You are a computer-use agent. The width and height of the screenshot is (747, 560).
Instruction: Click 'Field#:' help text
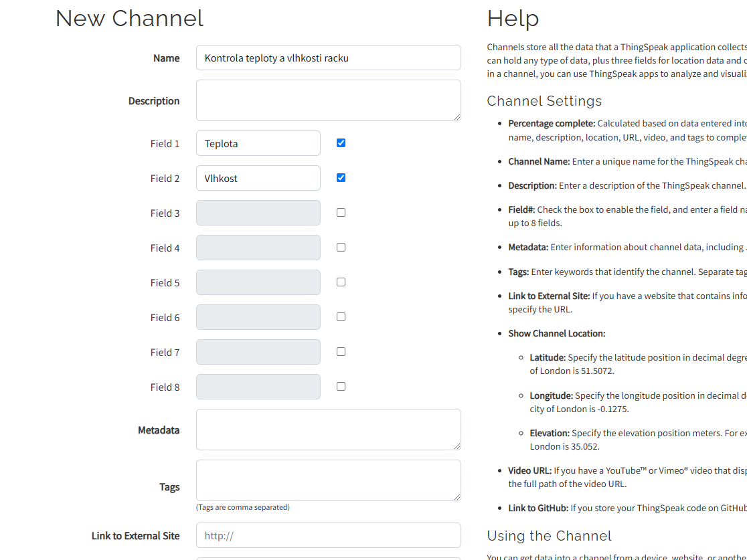(x=521, y=209)
